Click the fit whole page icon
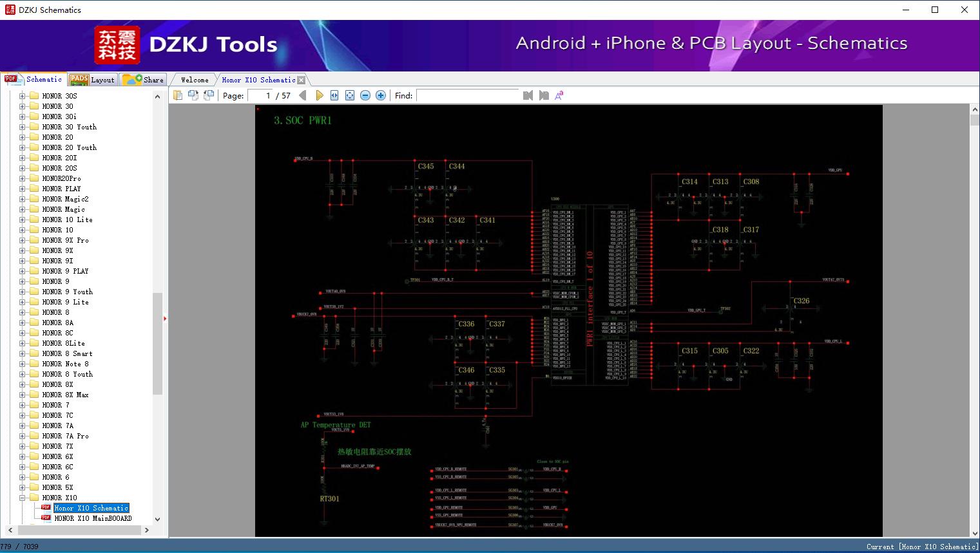Viewport: 980px width, 553px height. tap(350, 95)
